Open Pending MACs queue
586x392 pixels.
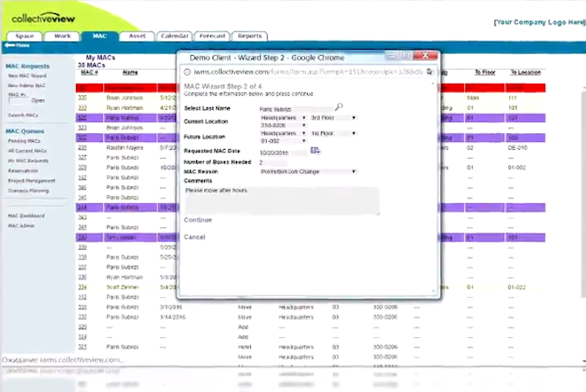click(x=24, y=141)
